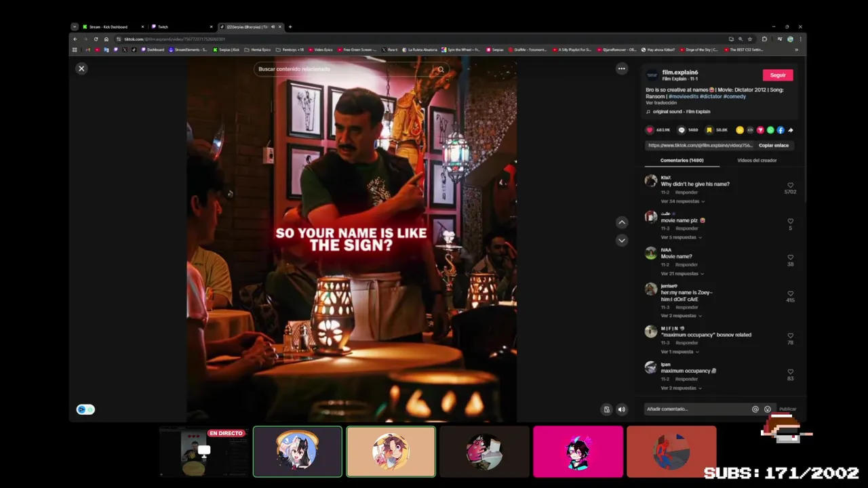This screenshot has height=488, width=868.
Task: Switch to the Comentarios (1480) tab
Action: pyautogui.click(x=682, y=161)
